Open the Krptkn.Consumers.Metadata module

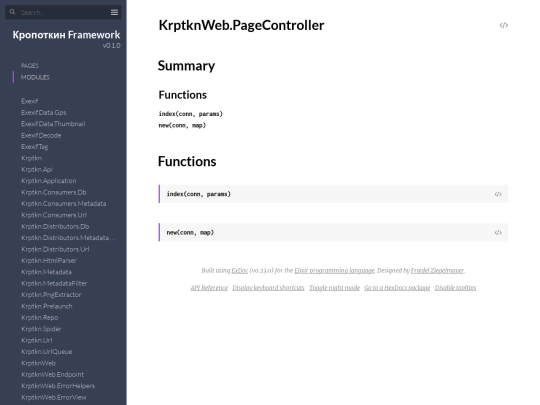pyautogui.click(x=64, y=204)
